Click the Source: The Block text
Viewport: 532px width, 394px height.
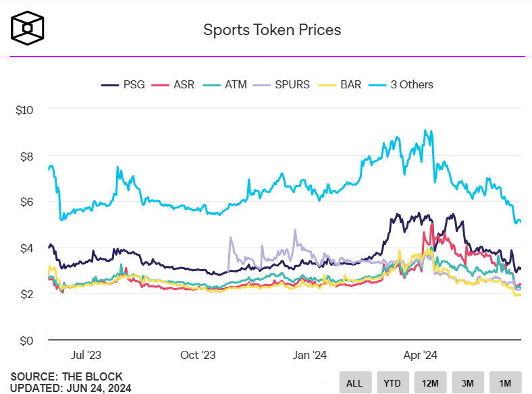67,376
